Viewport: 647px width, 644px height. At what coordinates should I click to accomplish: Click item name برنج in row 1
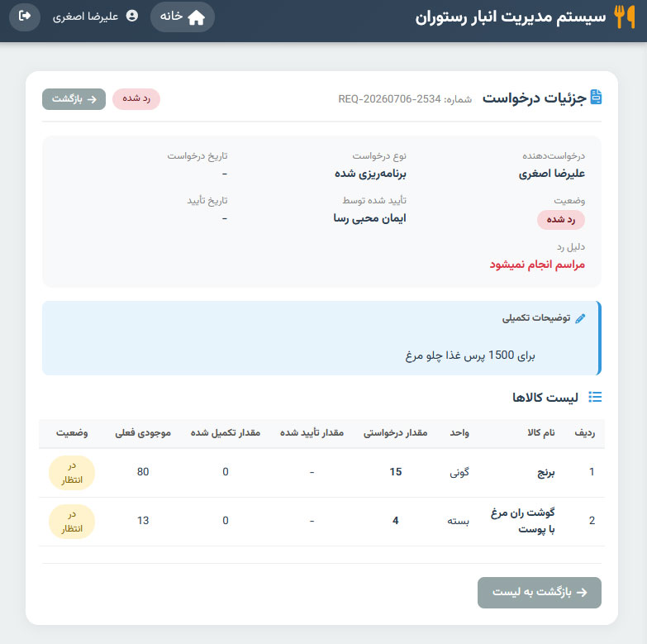546,472
